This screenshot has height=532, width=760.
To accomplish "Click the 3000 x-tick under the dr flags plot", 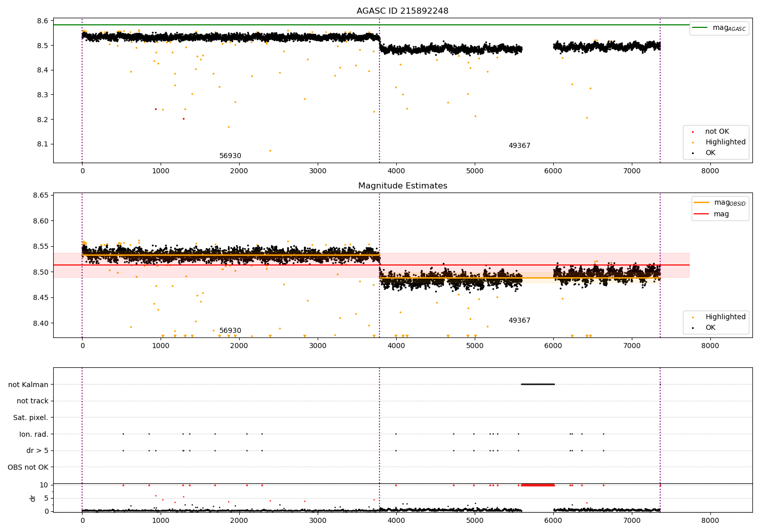I will coord(318,521).
